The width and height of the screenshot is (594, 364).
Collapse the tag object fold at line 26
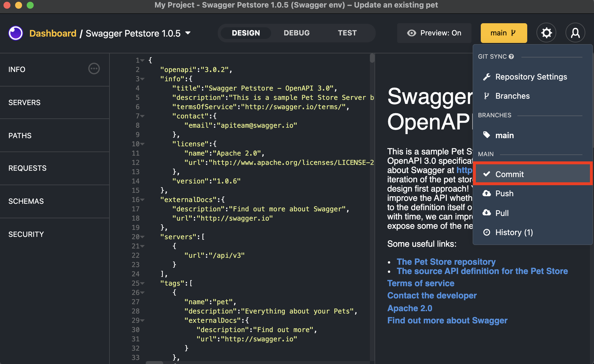click(142, 293)
